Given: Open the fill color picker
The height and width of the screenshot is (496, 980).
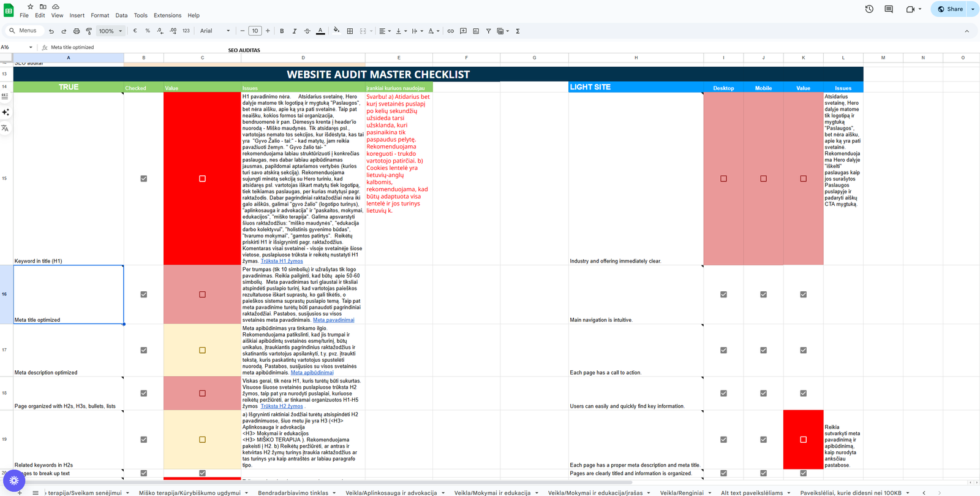Looking at the screenshot, I should (336, 31).
